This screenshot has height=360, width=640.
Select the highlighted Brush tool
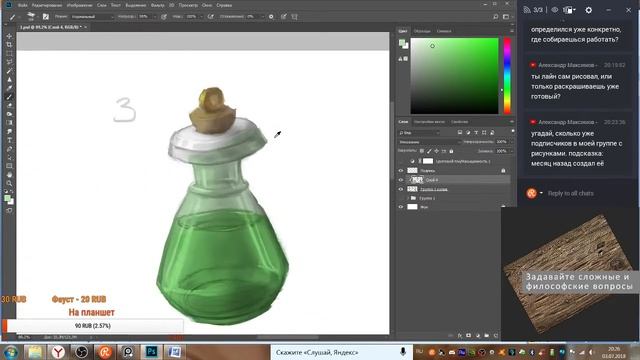pyautogui.click(x=9, y=97)
